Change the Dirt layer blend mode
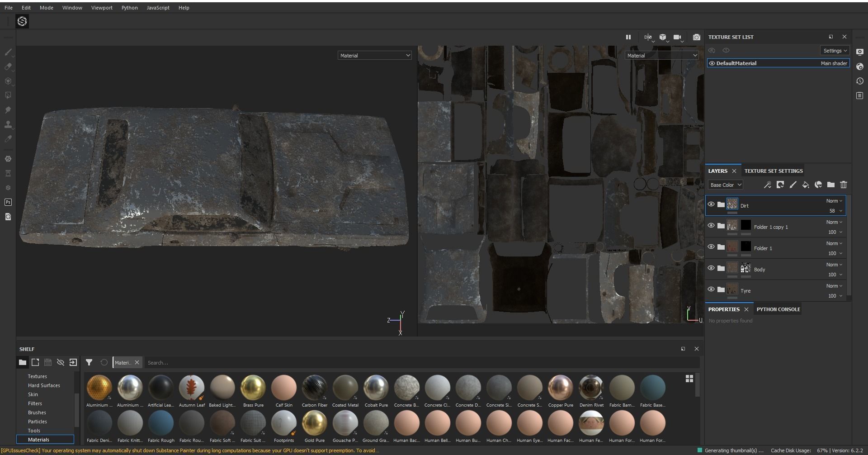The width and height of the screenshot is (868, 455). pyautogui.click(x=834, y=201)
